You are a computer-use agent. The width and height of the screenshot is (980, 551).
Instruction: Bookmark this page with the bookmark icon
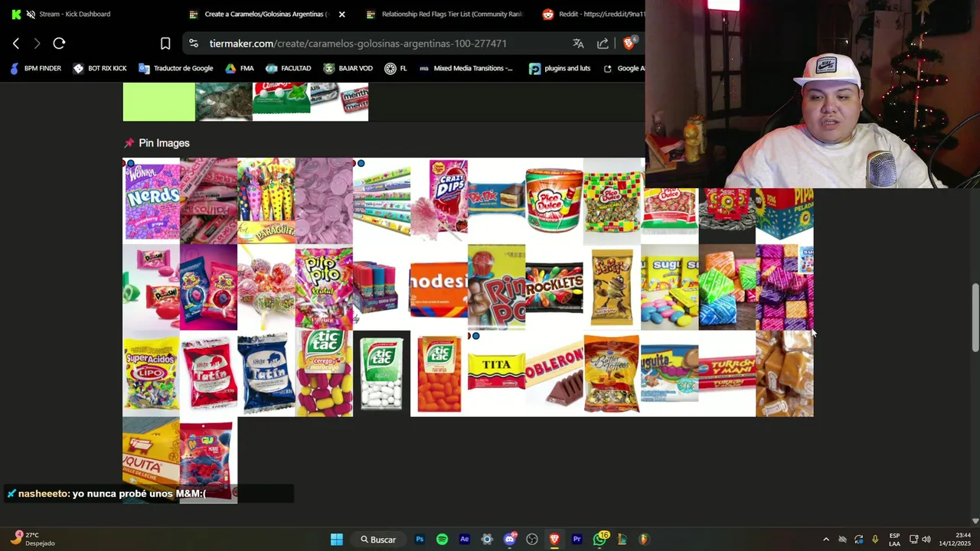(x=165, y=44)
